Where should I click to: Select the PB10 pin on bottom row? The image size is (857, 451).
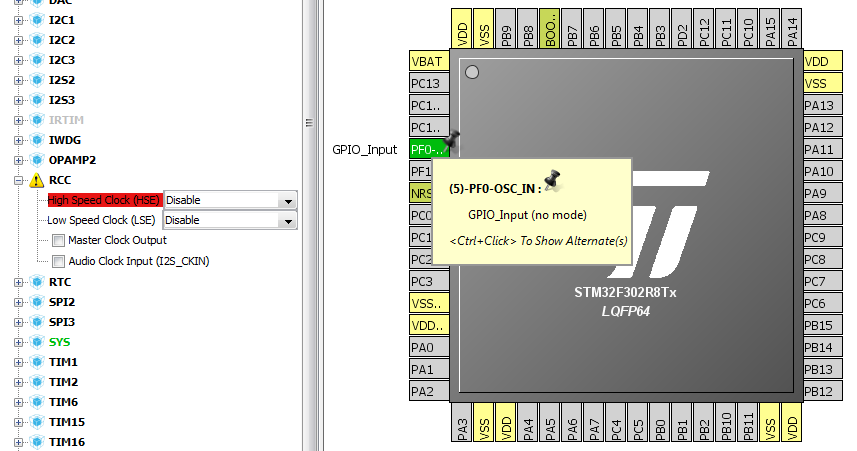pos(726,422)
